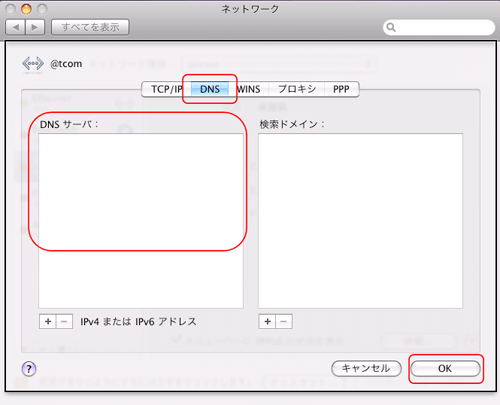Click inside the 検索ドメイン list box
The height and width of the screenshot is (405, 500).
point(360,221)
